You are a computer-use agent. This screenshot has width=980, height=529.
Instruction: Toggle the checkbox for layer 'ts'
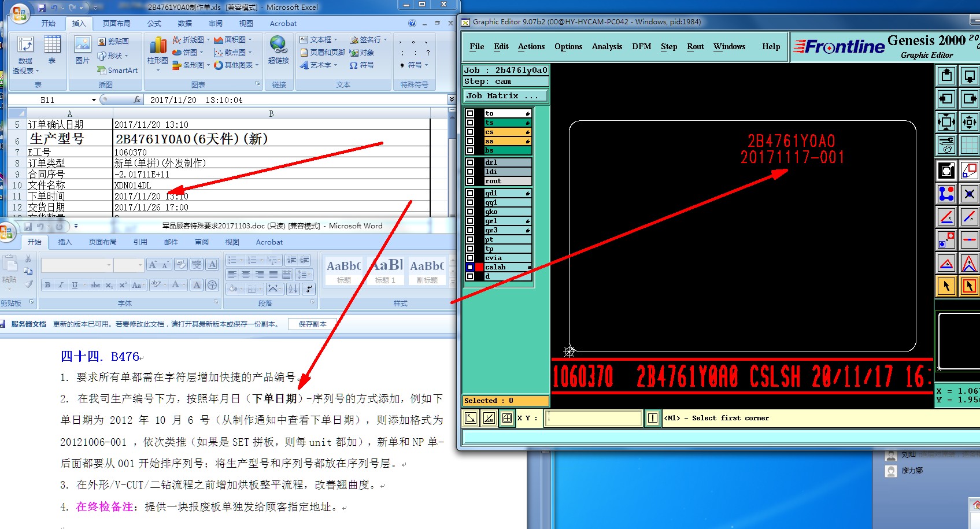click(x=470, y=123)
